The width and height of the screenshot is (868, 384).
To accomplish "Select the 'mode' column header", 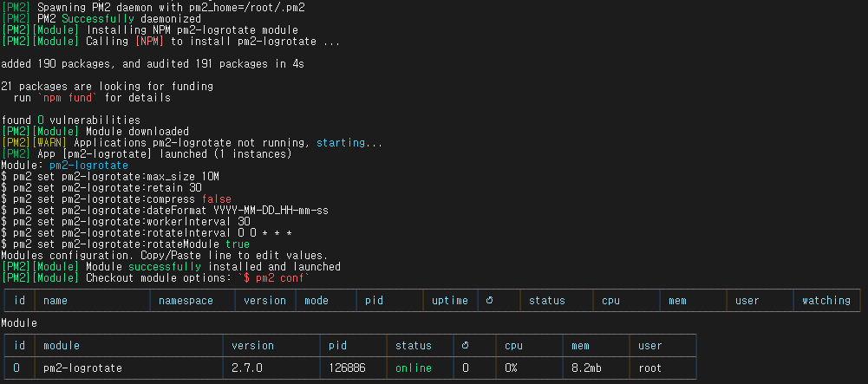I will coord(317,301).
